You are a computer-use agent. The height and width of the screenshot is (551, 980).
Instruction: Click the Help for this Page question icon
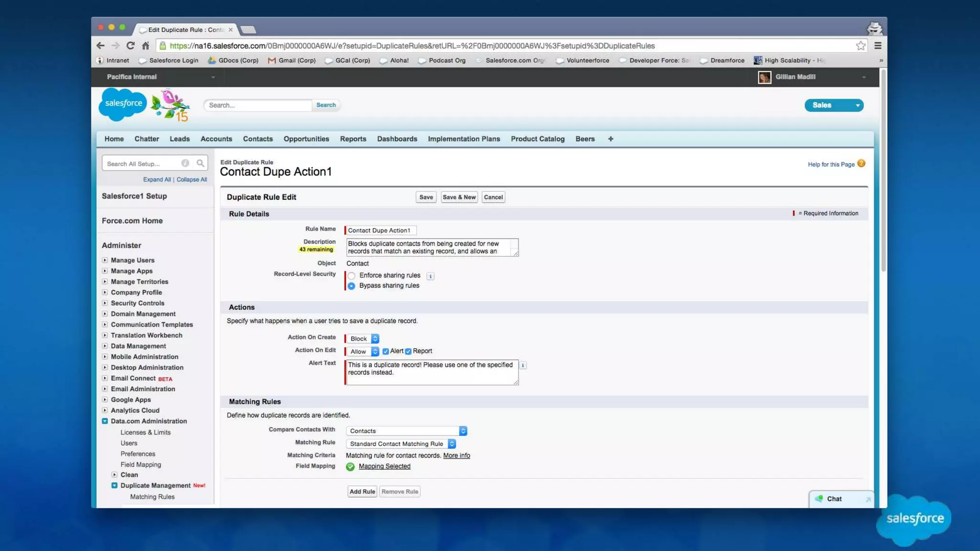pos(861,164)
